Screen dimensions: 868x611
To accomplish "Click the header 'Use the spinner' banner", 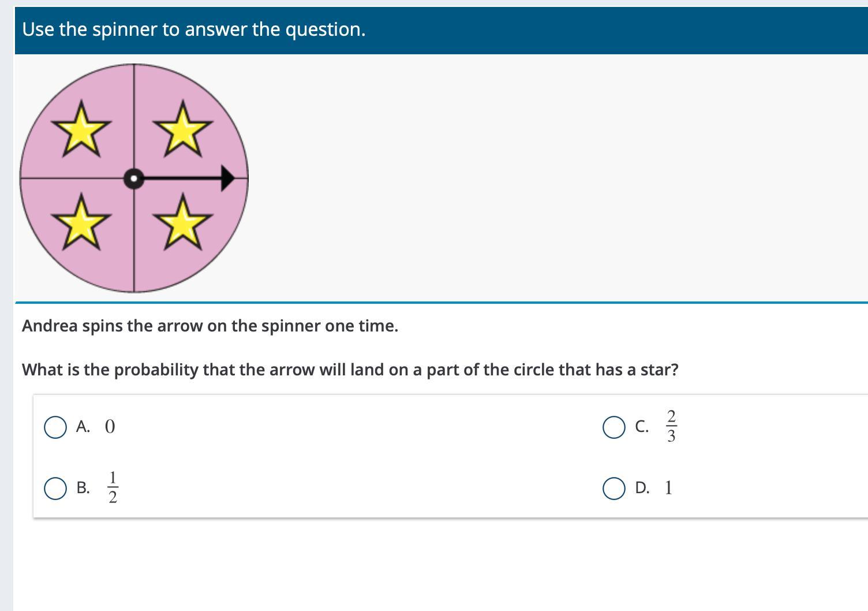I will coord(442,30).
